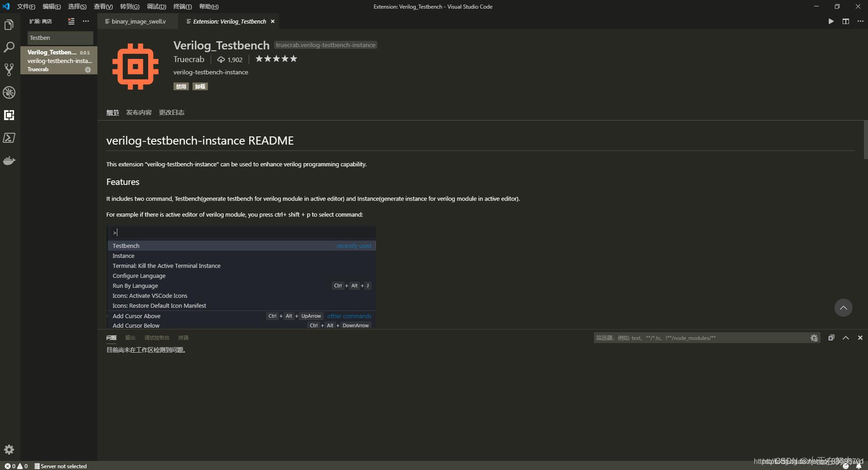Open Source Control view
This screenshot has height=470, width=868.
pyautogui.click(x=9, y=69)
